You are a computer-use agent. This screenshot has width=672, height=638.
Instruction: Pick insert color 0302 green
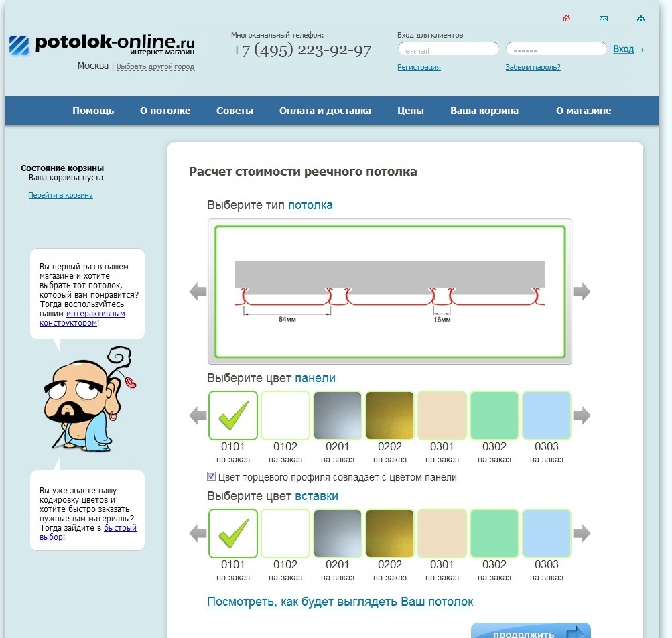[x=494, y=533]
